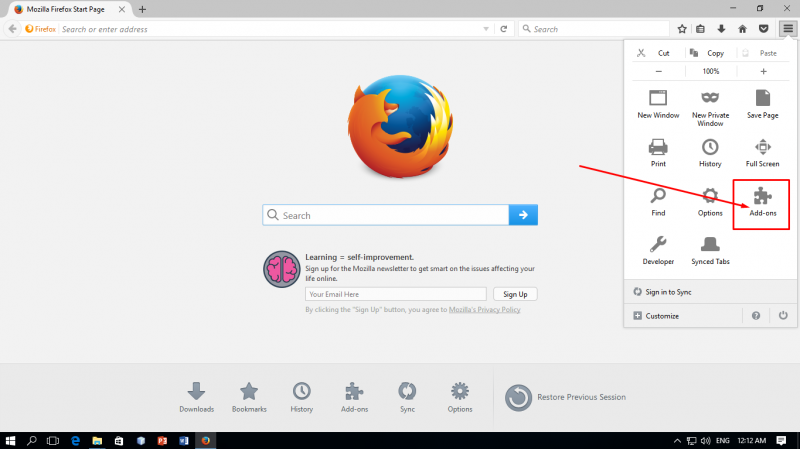This screenshot has height=449, width=800.
Task: Open the Pocket icon in toolbar
Action: (x=763, y=29)
